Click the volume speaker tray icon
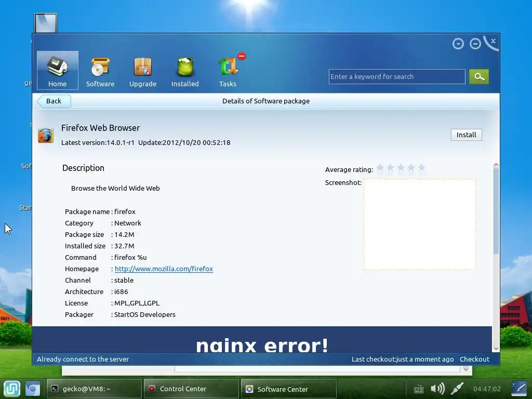The height and width of the screenshot is (399, 532). tap(437, 389)
